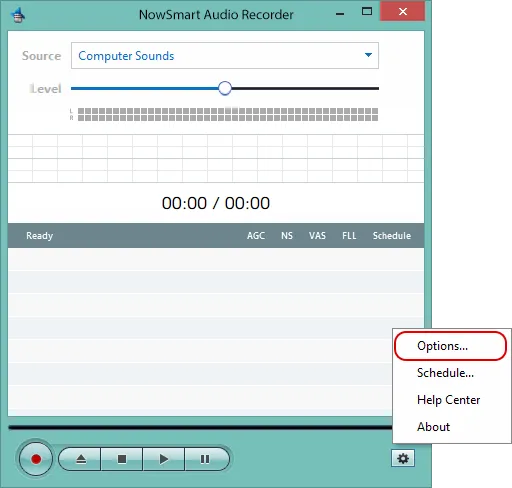
Task: Start recording with the red record button
Action: tap(36, 459)
